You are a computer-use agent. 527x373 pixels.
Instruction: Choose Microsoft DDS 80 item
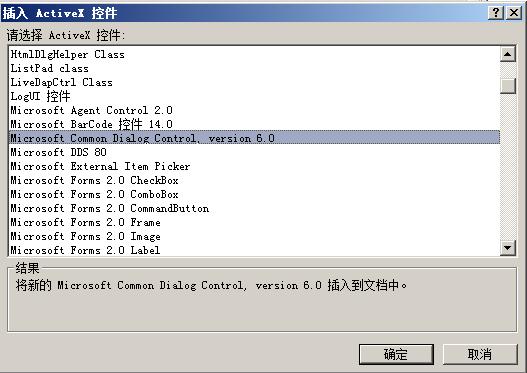(254, 152)
